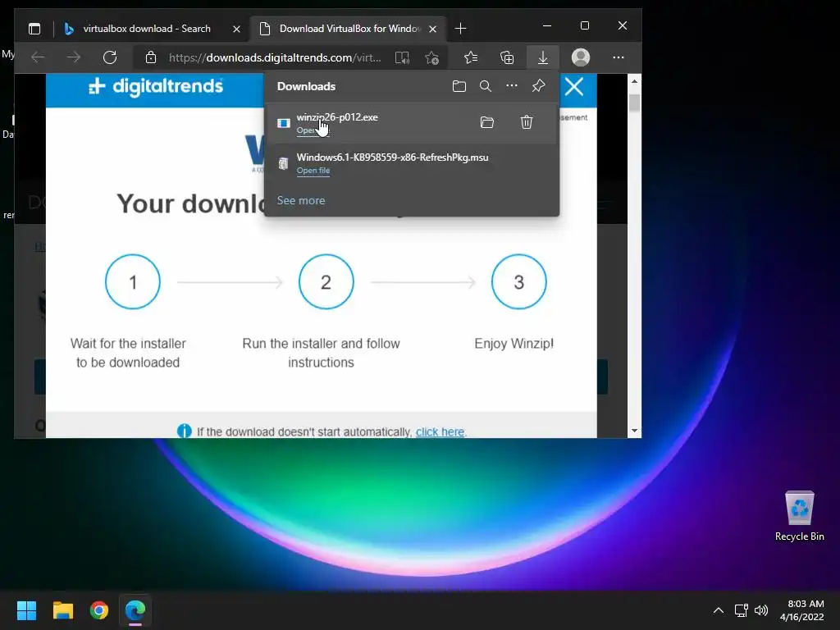Select Microsoft Edge on the taskbar
Viewport: 840px width, 630px height.
pos(135,610)
